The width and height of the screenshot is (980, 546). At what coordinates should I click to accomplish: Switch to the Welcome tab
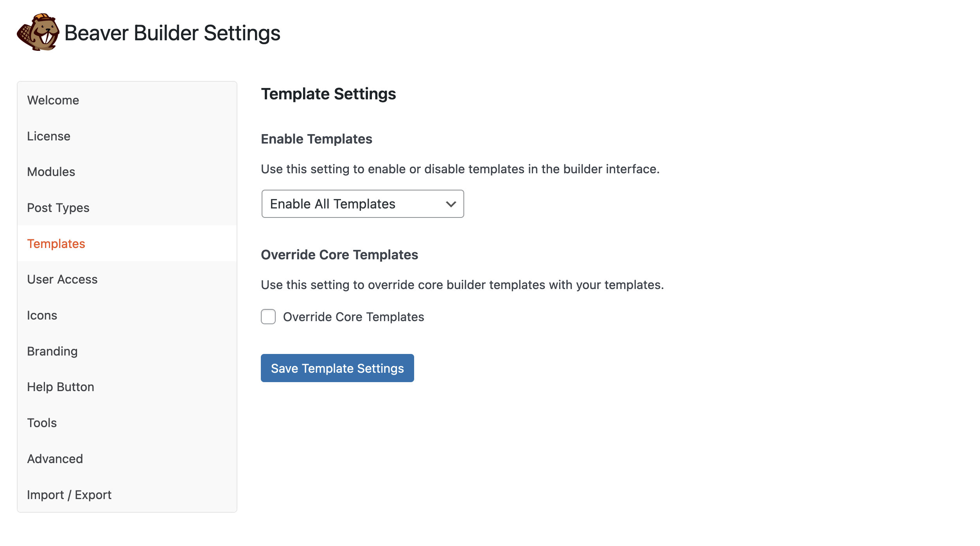(x=53, y=100)
